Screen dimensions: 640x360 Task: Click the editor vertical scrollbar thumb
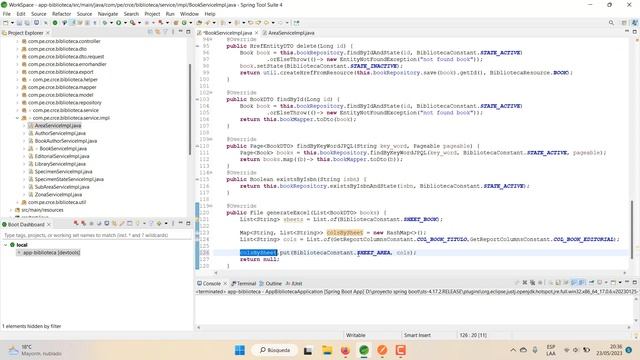632,229
